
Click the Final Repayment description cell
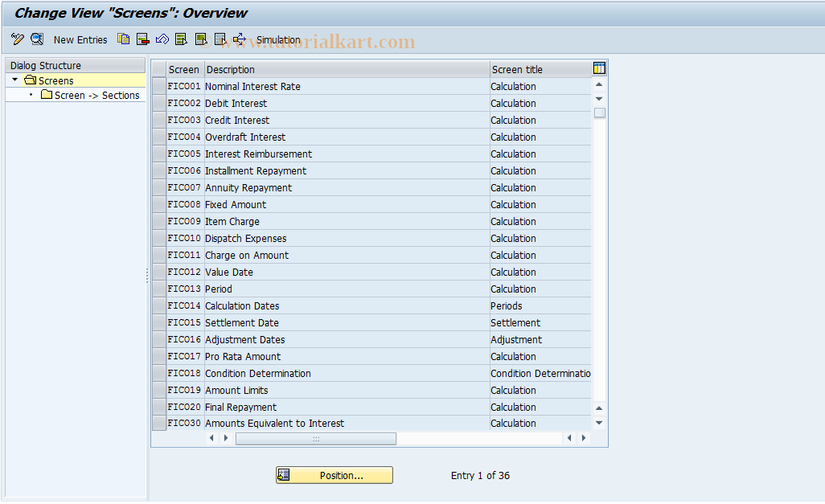point(347,407)
